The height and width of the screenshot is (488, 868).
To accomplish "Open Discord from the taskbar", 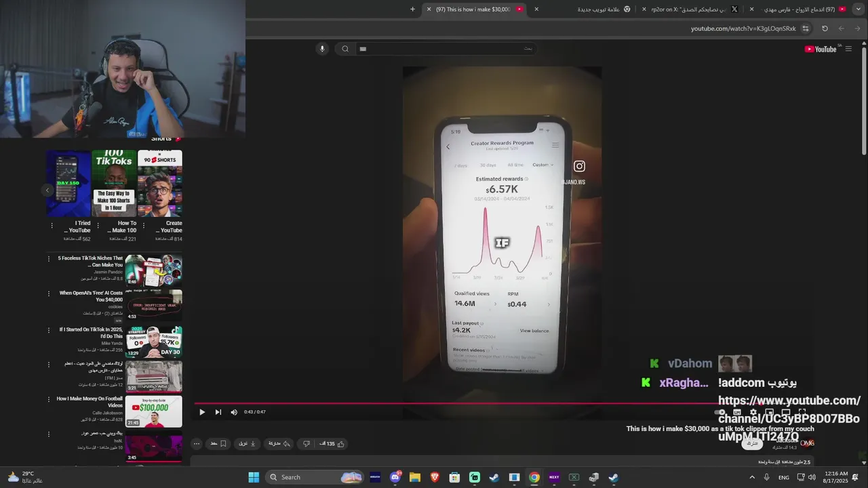I will [395, 477].
